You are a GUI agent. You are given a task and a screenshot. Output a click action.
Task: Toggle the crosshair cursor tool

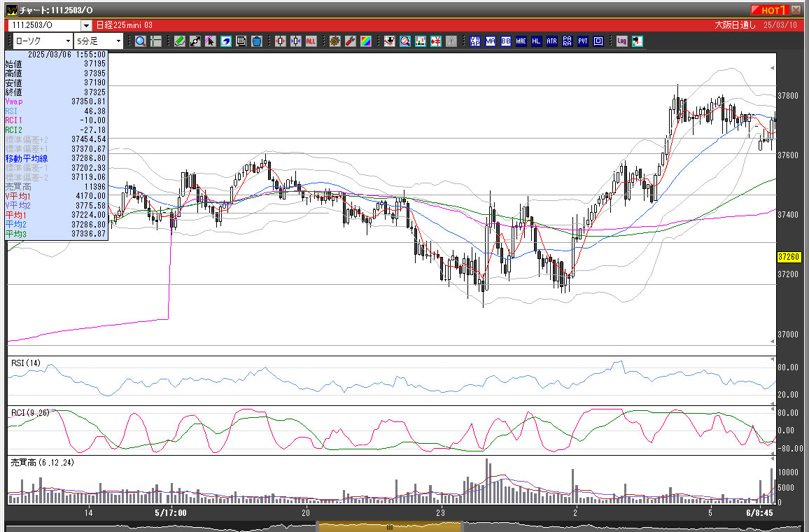[x=156, y=41]
